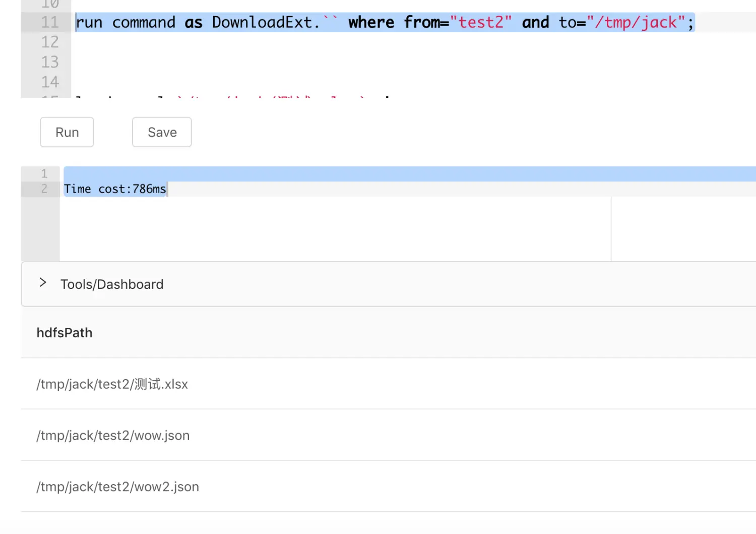The height and width of the screenshot is (534, 756).
Task: Click output line number 1 in gutter
Action: click(44, 174)
